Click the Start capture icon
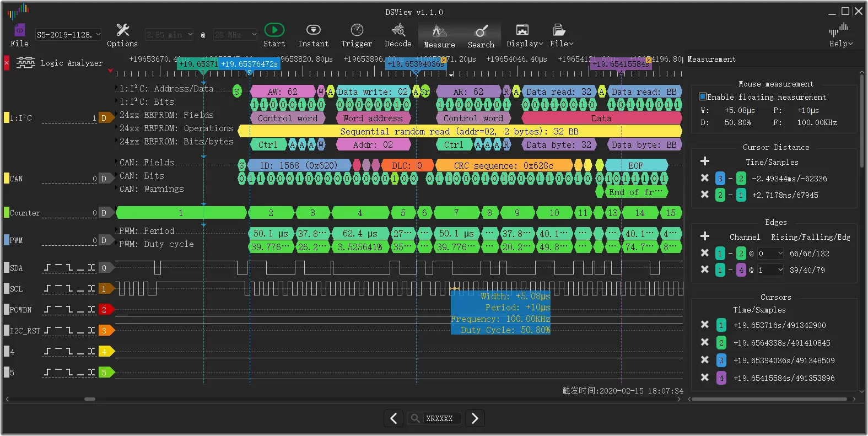868x436 pixels. 274,30
